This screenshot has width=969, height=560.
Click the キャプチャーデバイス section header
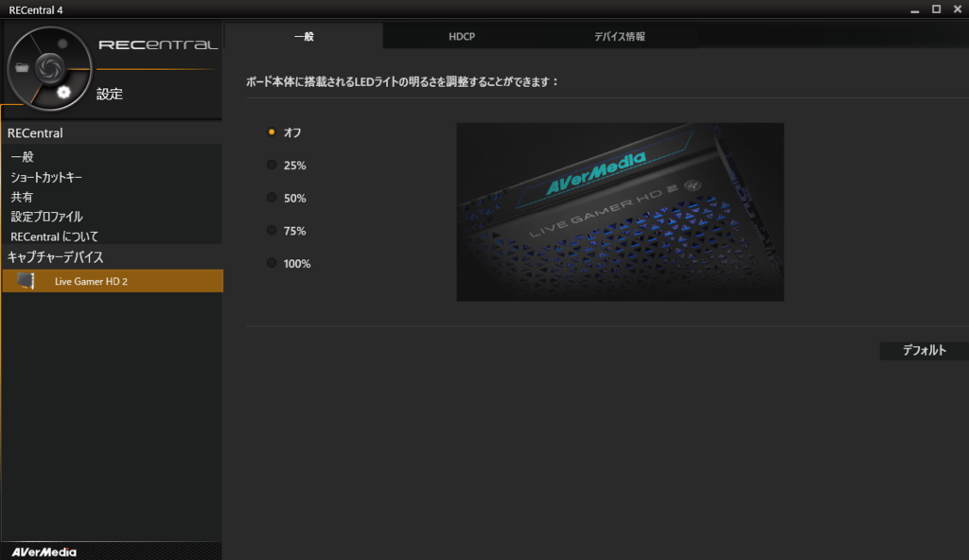112,256
